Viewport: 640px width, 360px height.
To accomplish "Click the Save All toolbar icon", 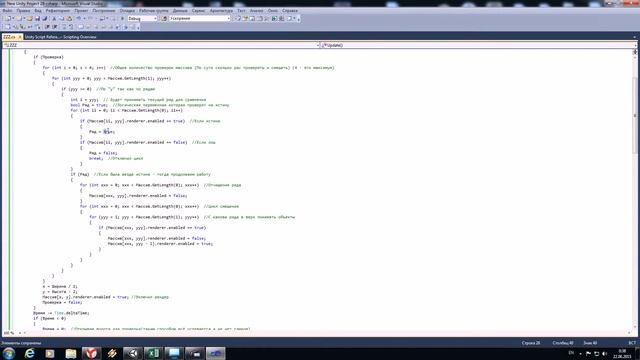I will [x=44, y=18].
